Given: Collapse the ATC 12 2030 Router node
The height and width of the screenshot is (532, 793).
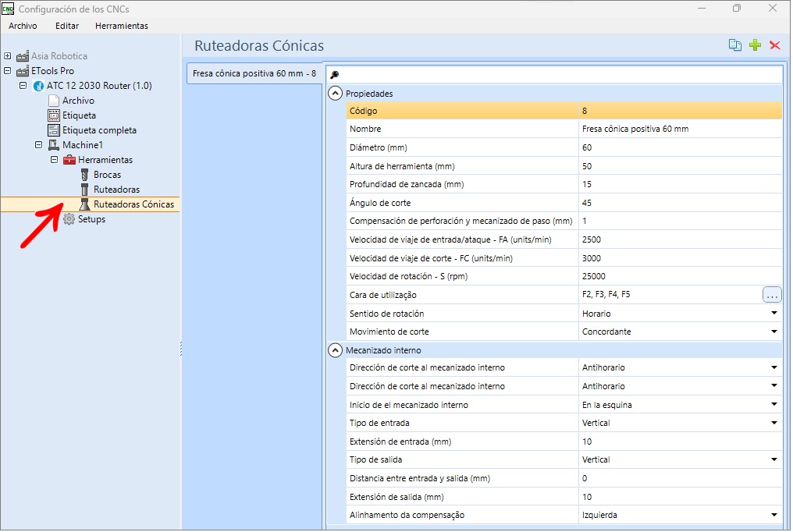Looking at the screenshot, I should click(x=23, y=86).
